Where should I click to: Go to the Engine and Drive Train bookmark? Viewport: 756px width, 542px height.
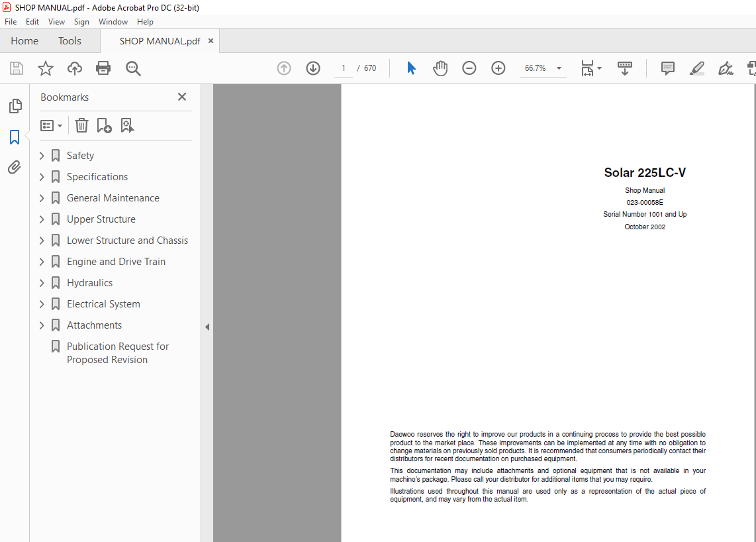click(117, 262)
